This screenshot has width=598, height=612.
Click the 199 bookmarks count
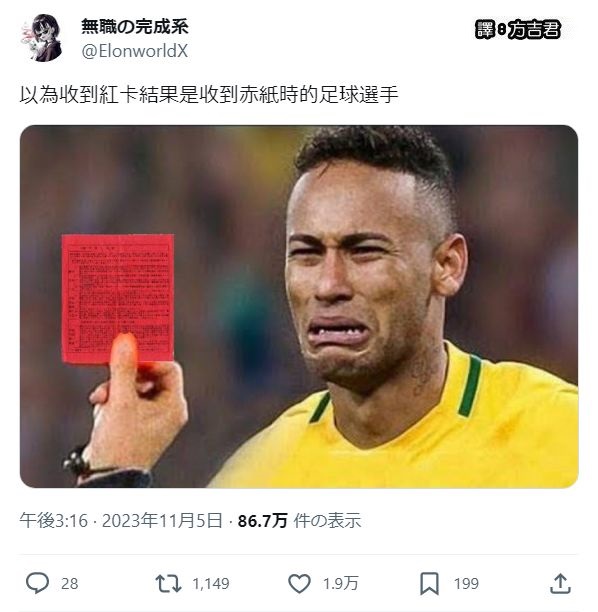coord(466,584)
